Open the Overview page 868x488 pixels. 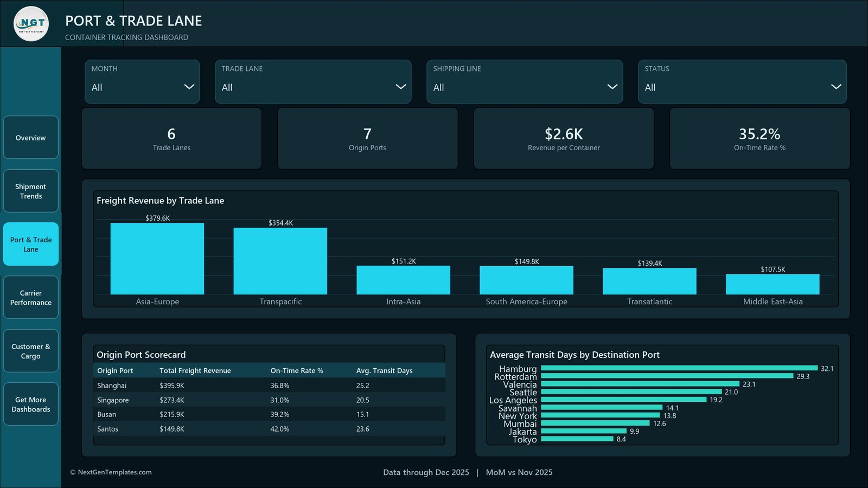tap(31, 138)
